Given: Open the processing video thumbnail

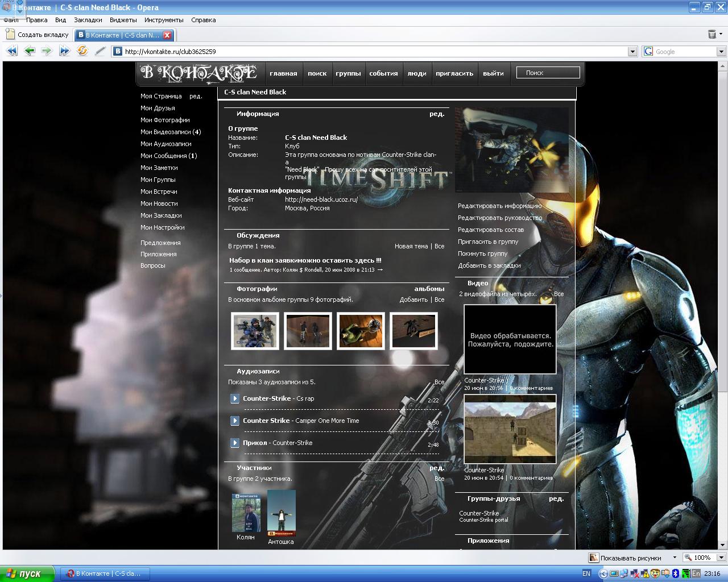Looking at the screenshot, I should pos(510,339).
